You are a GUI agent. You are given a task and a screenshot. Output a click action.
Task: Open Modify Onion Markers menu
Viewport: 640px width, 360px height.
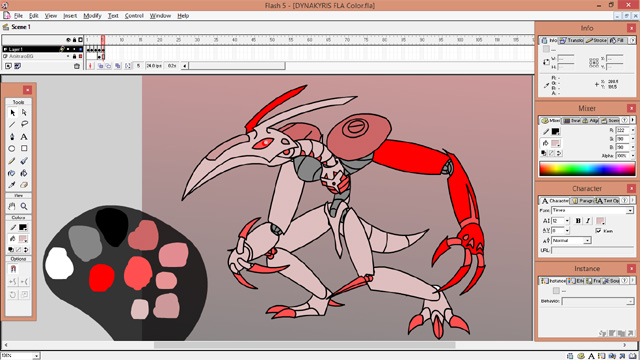(128, 66)
